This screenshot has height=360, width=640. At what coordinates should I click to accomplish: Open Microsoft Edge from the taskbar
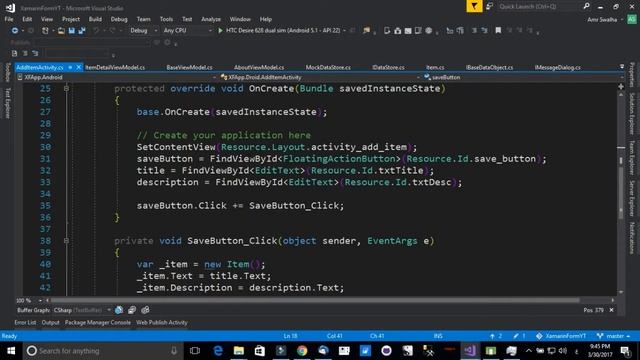(x=218, y=351)
